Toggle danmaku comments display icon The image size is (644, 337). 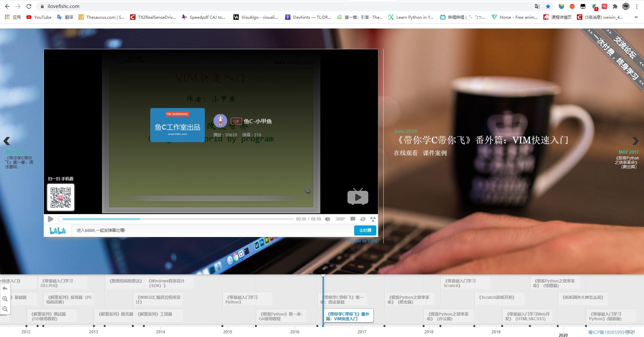tap(353, 219)
